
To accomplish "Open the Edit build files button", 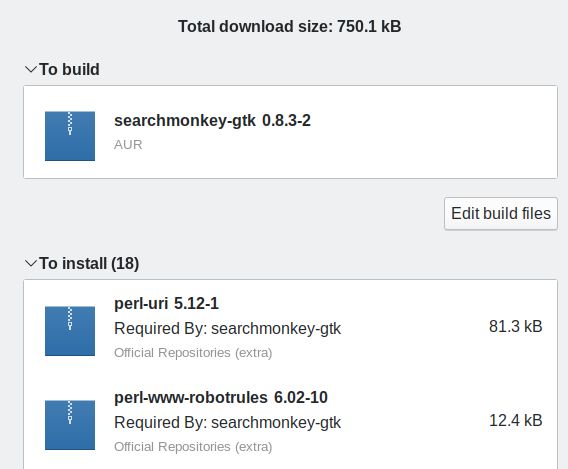I will 501,213.
